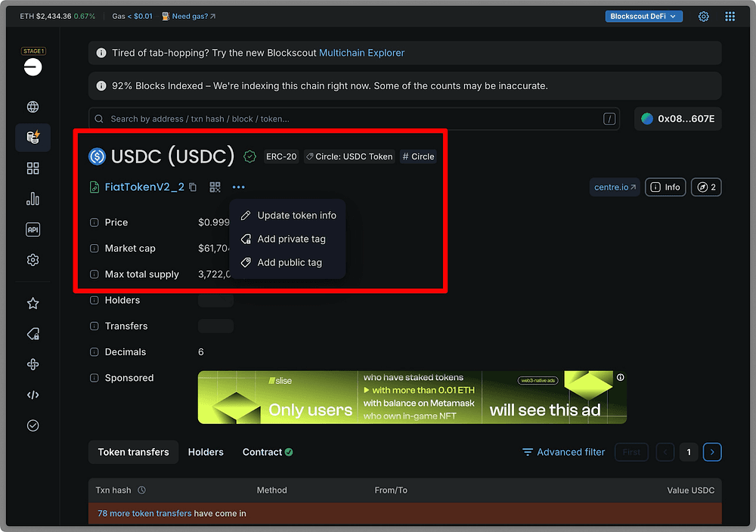The image size is (756, 532).
Task: Click the explorers button showing 2
Action: [x=706, y=187]
